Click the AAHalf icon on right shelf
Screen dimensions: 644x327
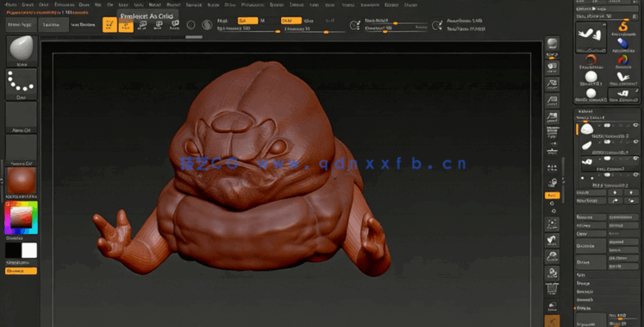553,116
